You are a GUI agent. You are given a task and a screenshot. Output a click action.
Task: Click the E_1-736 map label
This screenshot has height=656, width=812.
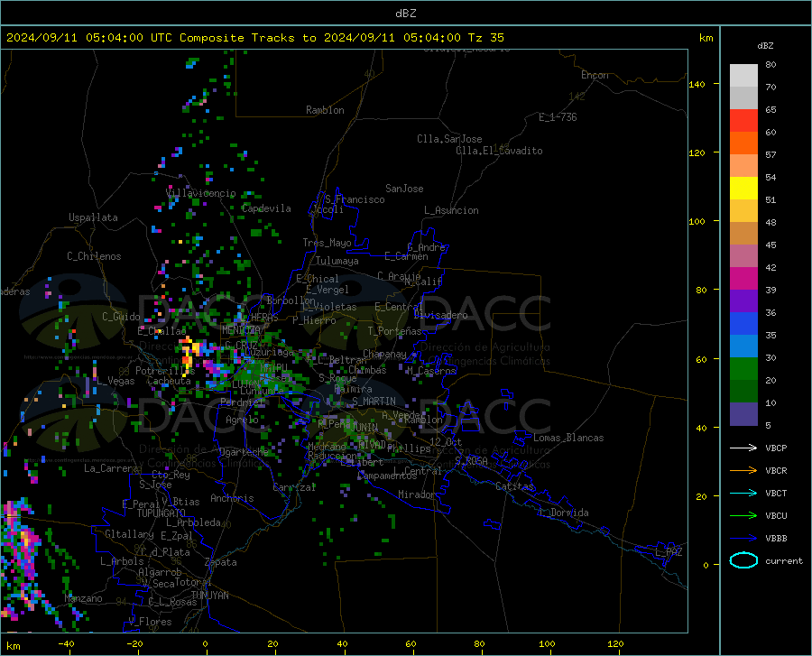(558, 117)
